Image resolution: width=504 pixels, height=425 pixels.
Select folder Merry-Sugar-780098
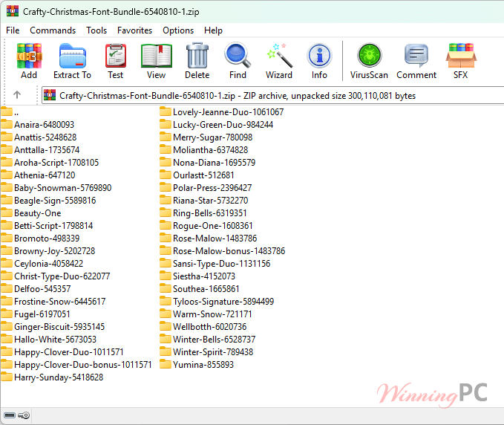tap(206, 137)
